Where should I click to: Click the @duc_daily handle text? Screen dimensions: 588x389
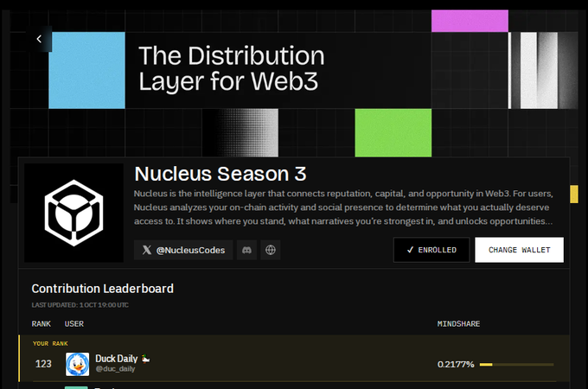click(115, 369)
